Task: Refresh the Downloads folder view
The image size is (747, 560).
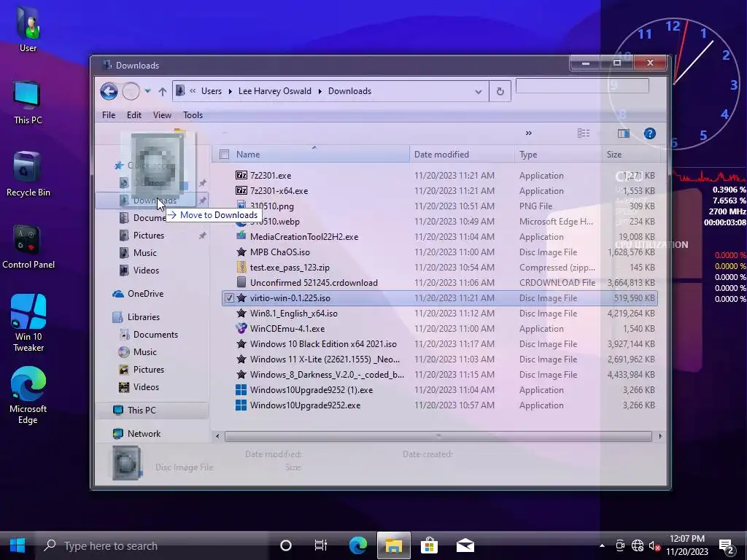Action: coord(500,91)
